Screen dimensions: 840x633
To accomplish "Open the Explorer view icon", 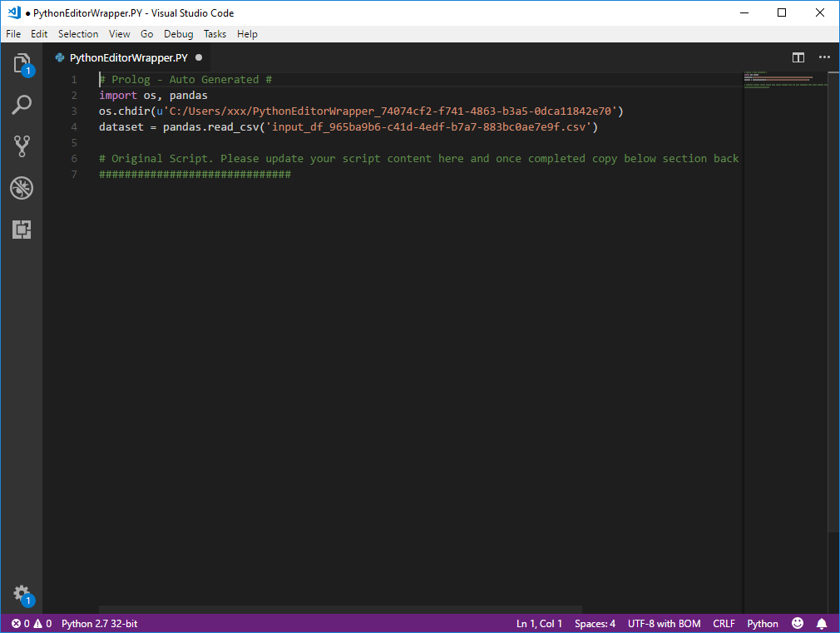I will pyautogui.click(x=22, y=63).
